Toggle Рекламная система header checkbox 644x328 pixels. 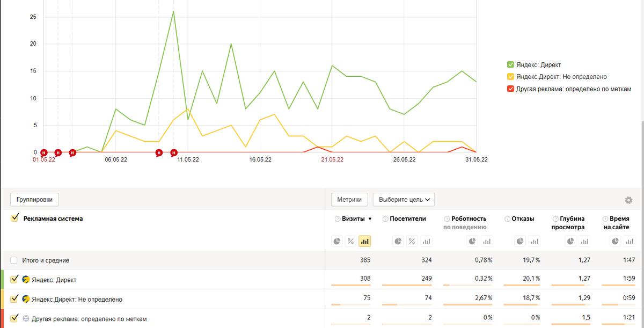point(14,218)
